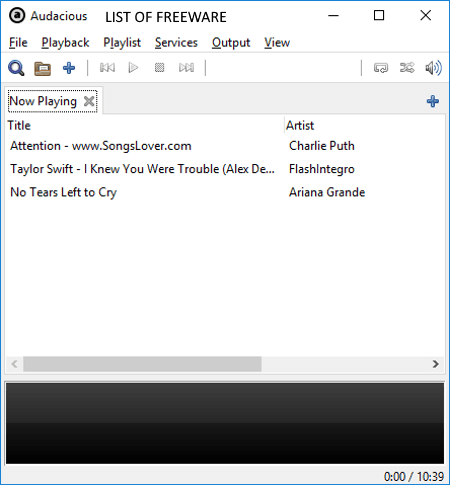
Task: Open the View menu
Action: [277, 43]
